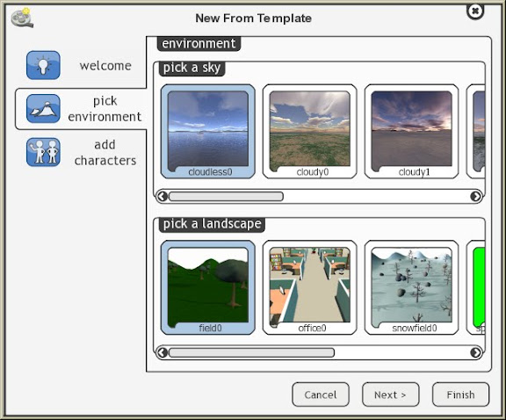Screen dimensions: 506x420
Task: Click the landscape list horizontal scrollbar thumb
Action: click(251, 352)
